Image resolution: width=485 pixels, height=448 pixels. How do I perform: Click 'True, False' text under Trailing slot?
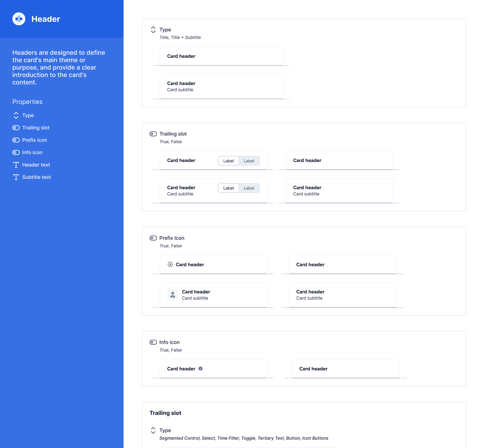(171, 142)
